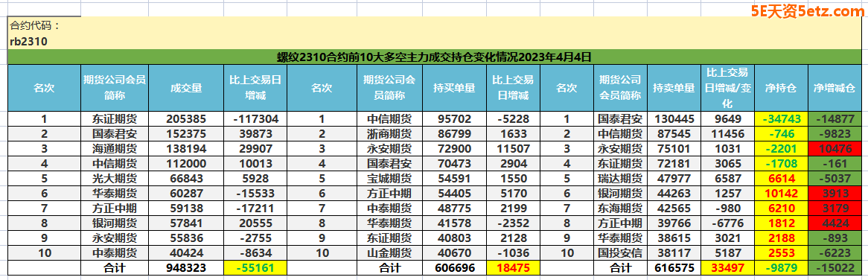Click the green cell -6223
868x280 pixels.
835,254
